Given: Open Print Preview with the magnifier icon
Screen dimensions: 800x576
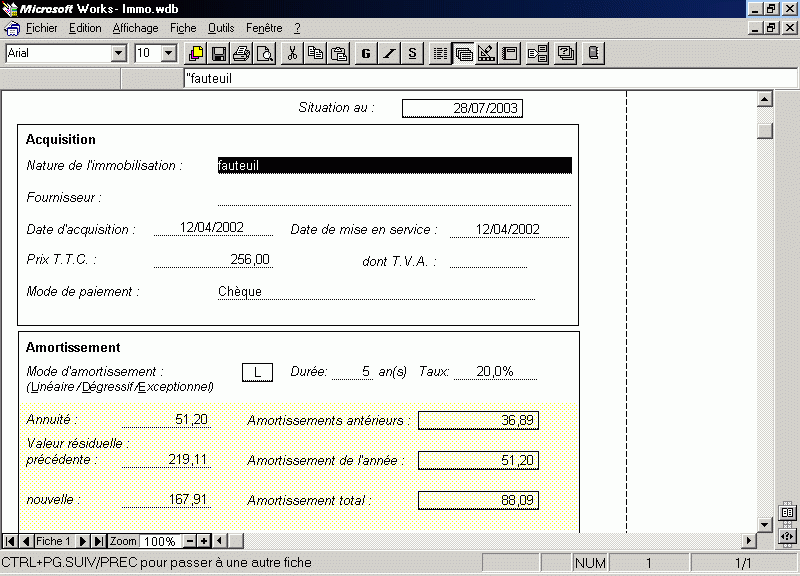Looking at the screenshot, I should point(265,53).
